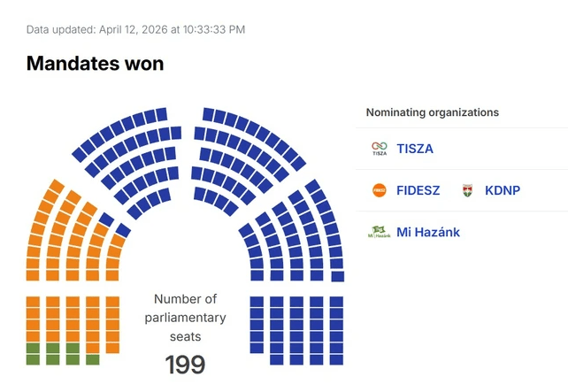Viewport: 568px width, 392px height.
Task: Click the Mi Hazánk party logo
Action: pos(380,233)
